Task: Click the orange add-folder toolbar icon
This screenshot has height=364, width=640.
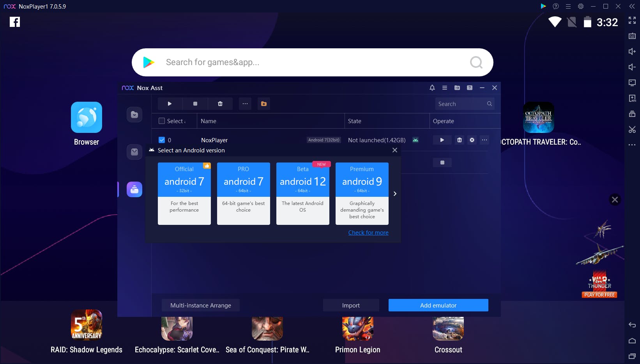Action: tap(264, 104)
